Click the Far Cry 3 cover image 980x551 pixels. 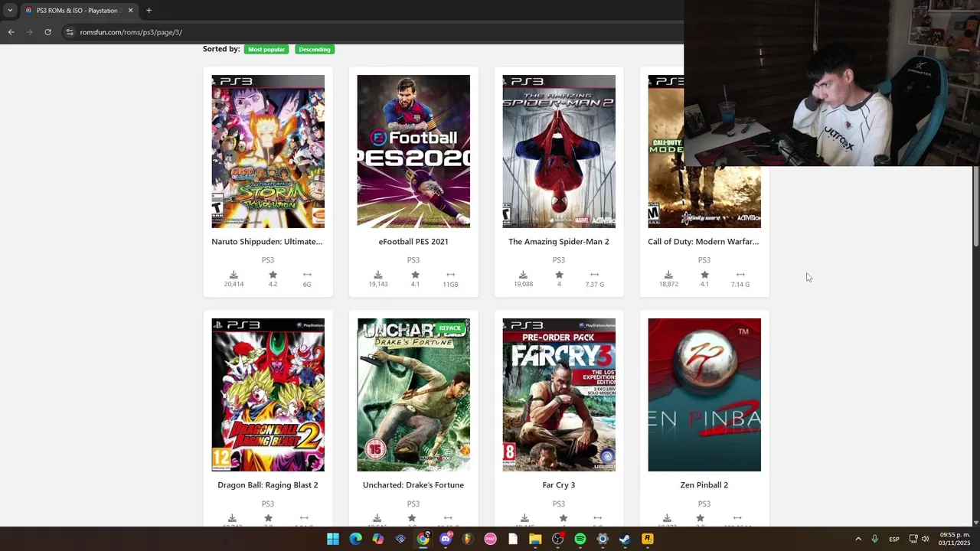pyautogui.click(x=559, y=395)
